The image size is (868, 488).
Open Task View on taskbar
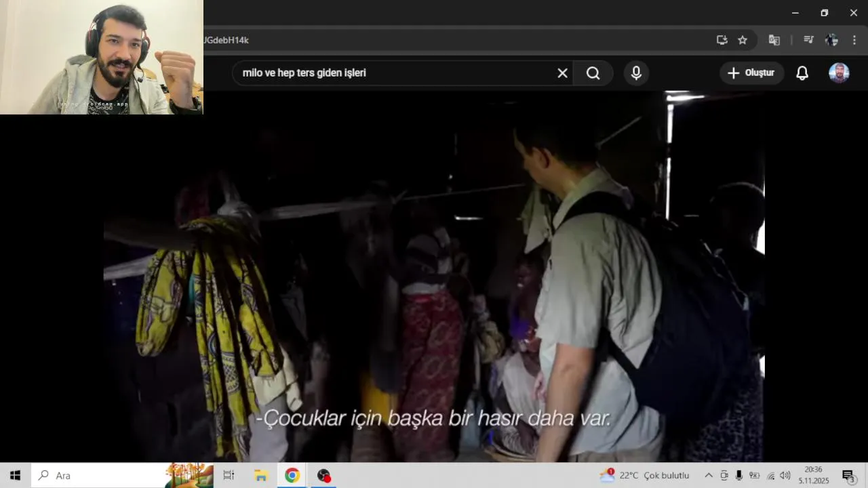point(229,475)
